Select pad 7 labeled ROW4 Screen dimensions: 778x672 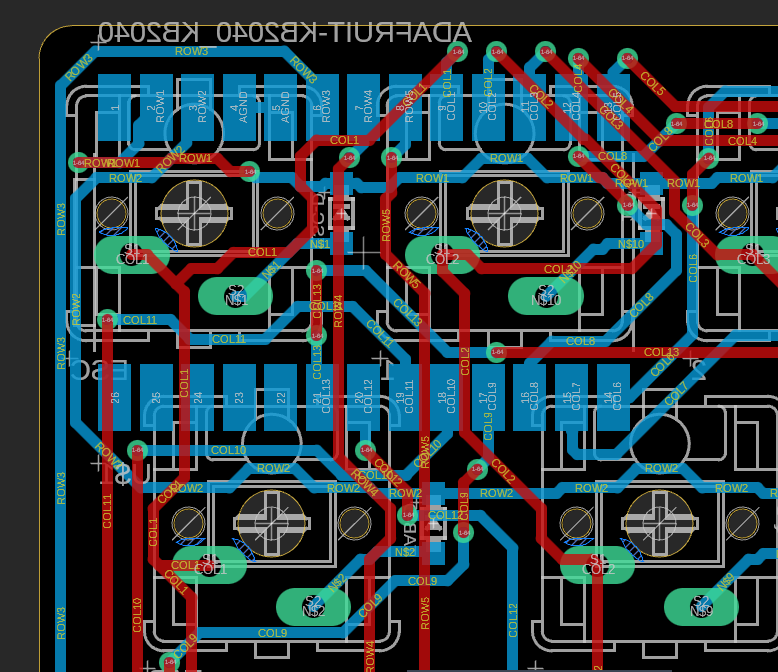pyautogui.click(x=364, y=107)
